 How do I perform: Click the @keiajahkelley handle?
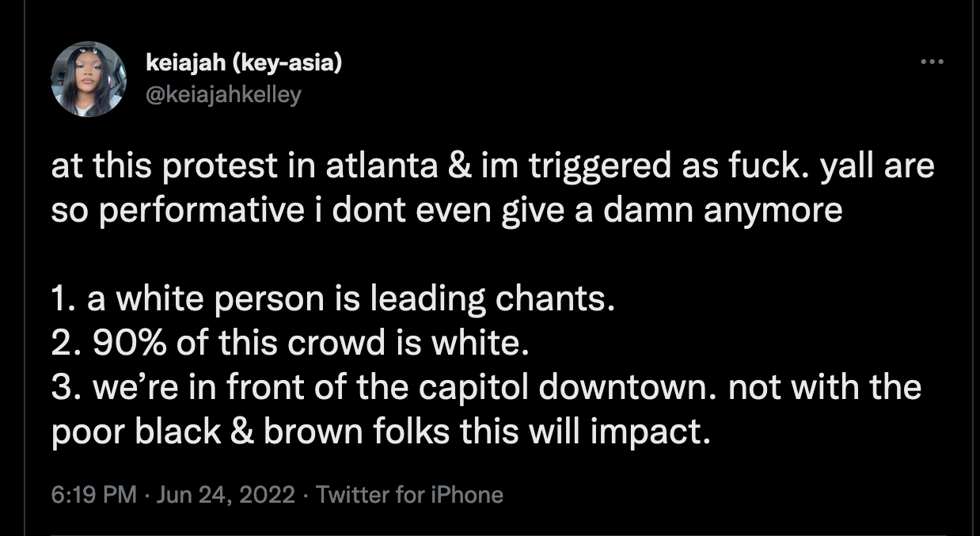[224, 94]
